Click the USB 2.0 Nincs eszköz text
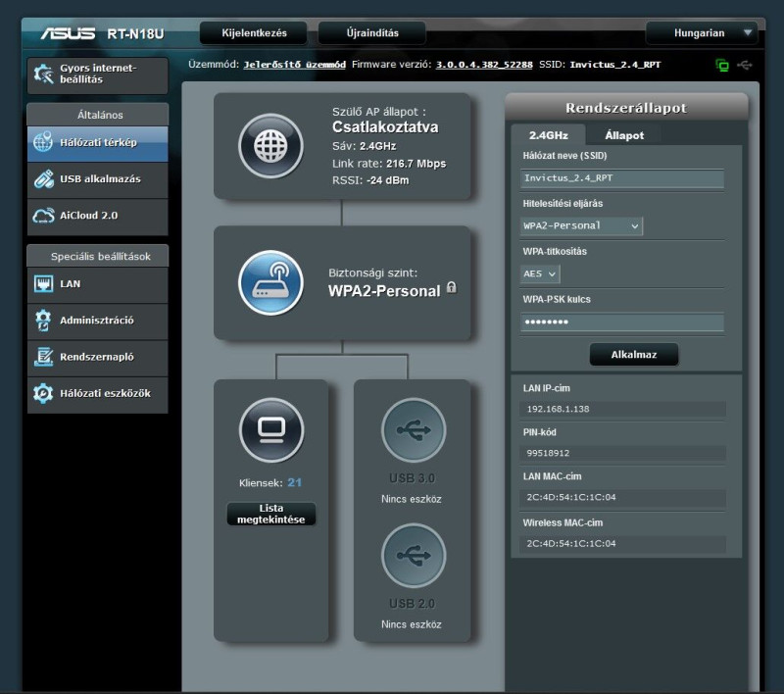 click(x=412, y=624)
